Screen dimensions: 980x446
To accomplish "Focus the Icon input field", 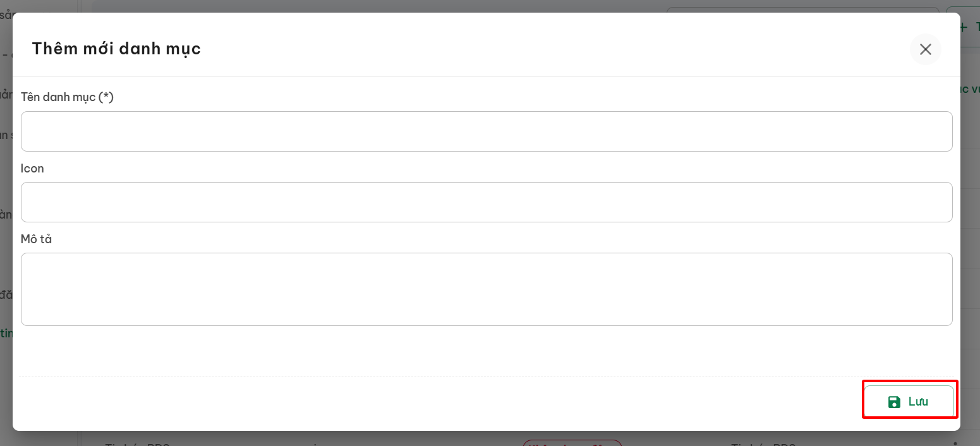I will (487, 202).
